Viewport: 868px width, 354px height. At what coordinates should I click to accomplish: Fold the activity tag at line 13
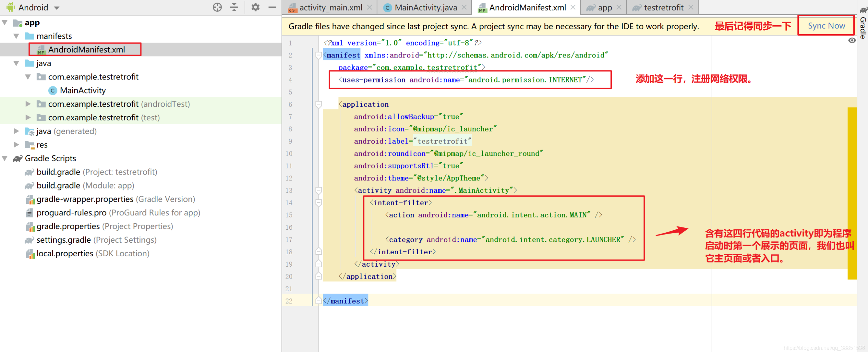(x=319, y=190)
